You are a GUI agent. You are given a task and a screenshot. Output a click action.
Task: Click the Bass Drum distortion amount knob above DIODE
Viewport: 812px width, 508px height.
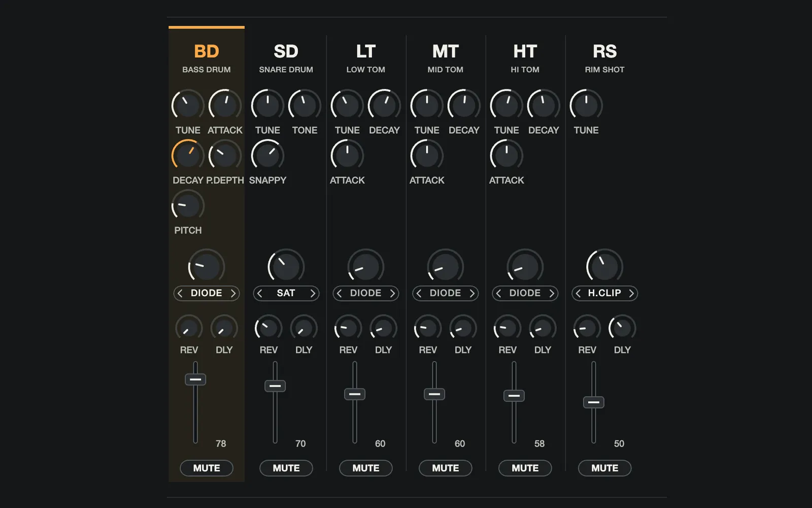207,267
